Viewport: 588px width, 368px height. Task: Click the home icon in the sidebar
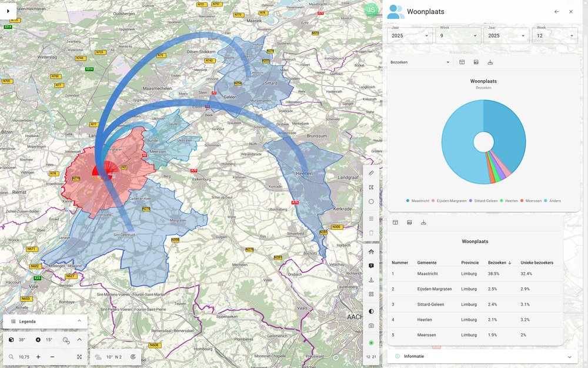372,251
